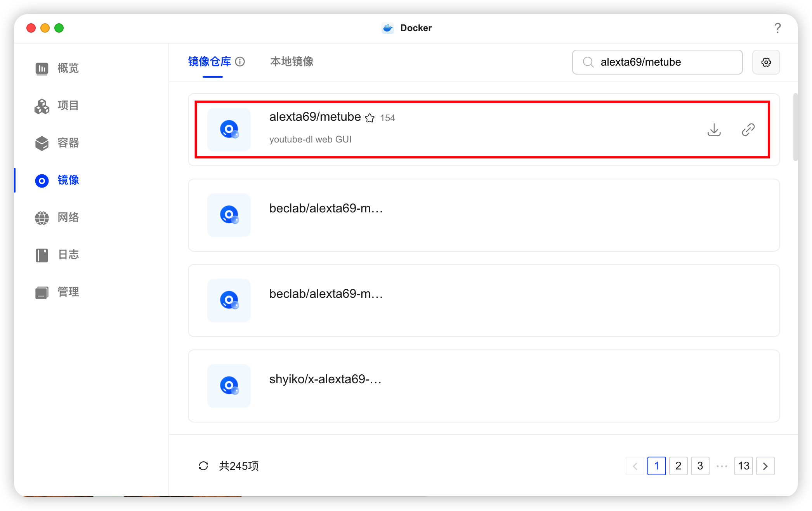Go to page 2 of results
This screenshot has height=511, width=812.
[678, 466]
